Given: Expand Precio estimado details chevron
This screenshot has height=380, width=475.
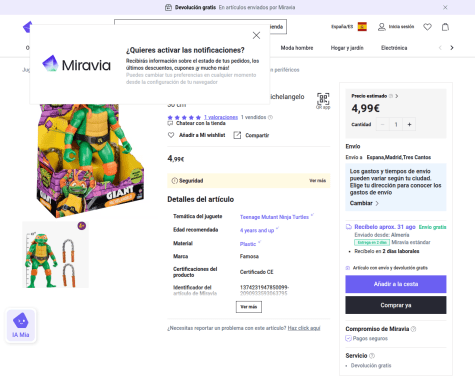Looking at the screenshot, I should click(397, 96).
